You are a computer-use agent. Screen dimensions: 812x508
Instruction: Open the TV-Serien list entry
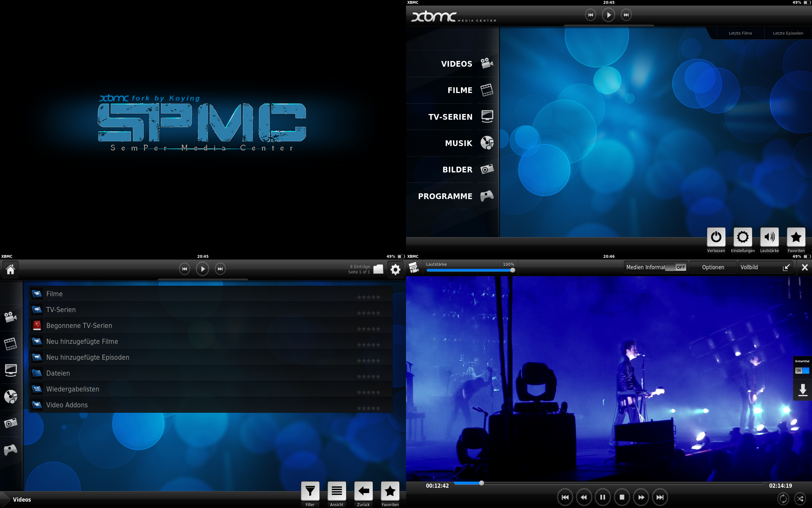pos(211,310)
